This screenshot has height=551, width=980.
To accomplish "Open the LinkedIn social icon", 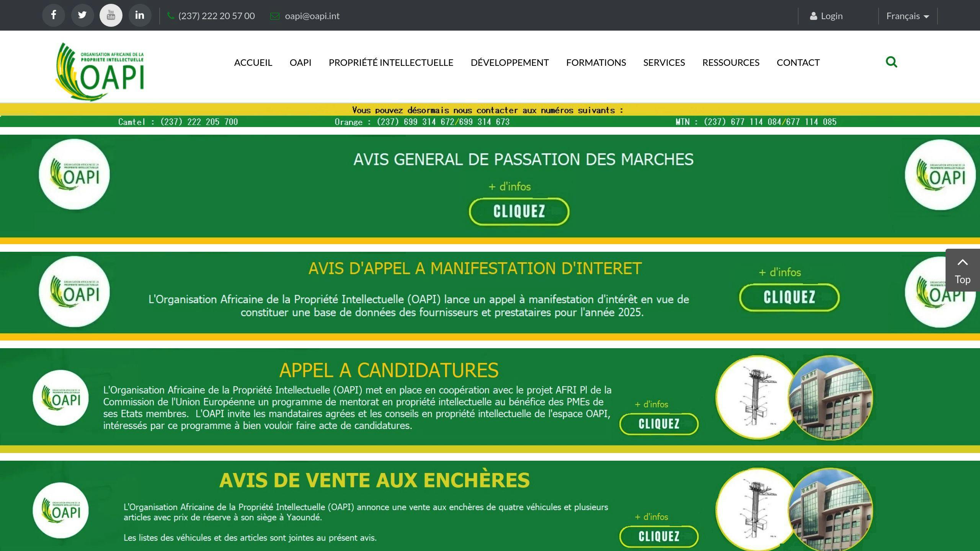I will coord(140,15).
